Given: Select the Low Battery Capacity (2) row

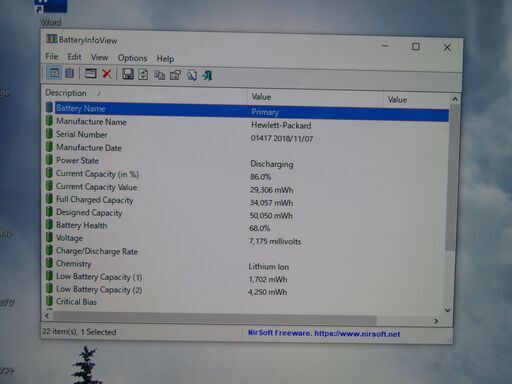Looking at the screenshot, I should tap(247, 290).
